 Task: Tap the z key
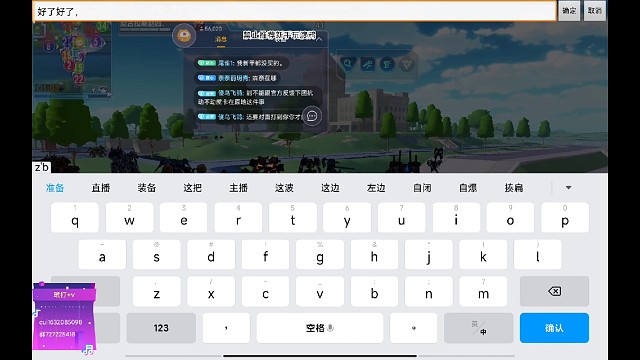[x=156, y=291]
